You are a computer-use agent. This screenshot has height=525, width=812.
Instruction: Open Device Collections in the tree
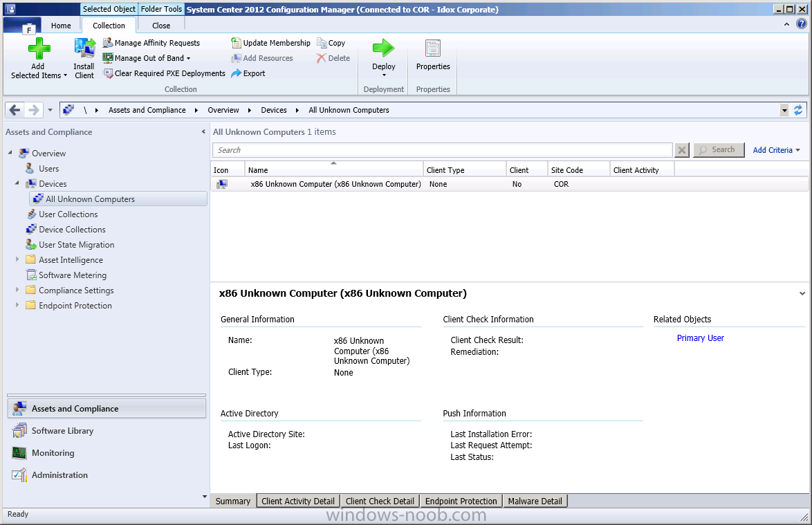(72, 230)
